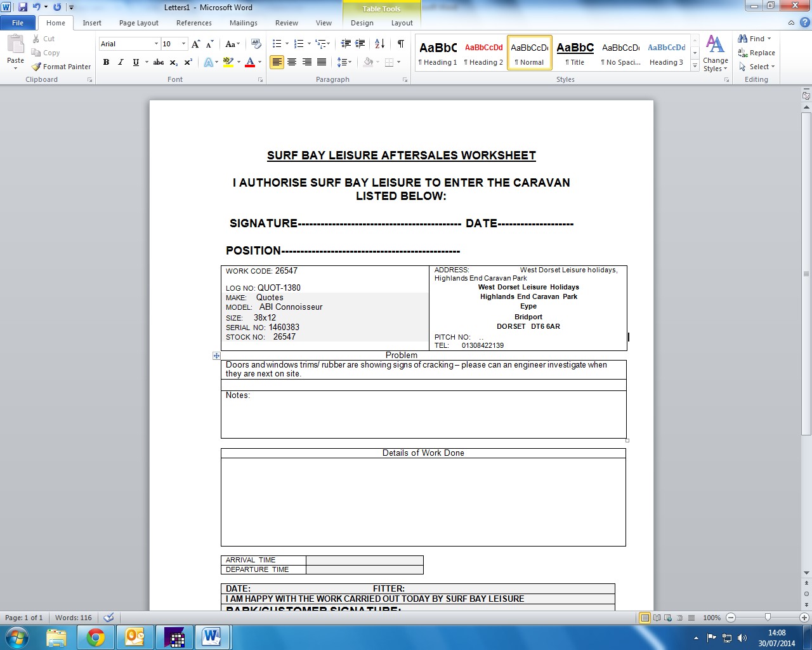Open the Page Layout ribbon tab
The height and width of the screenshot is (650, 812).
tap(138, 23)
